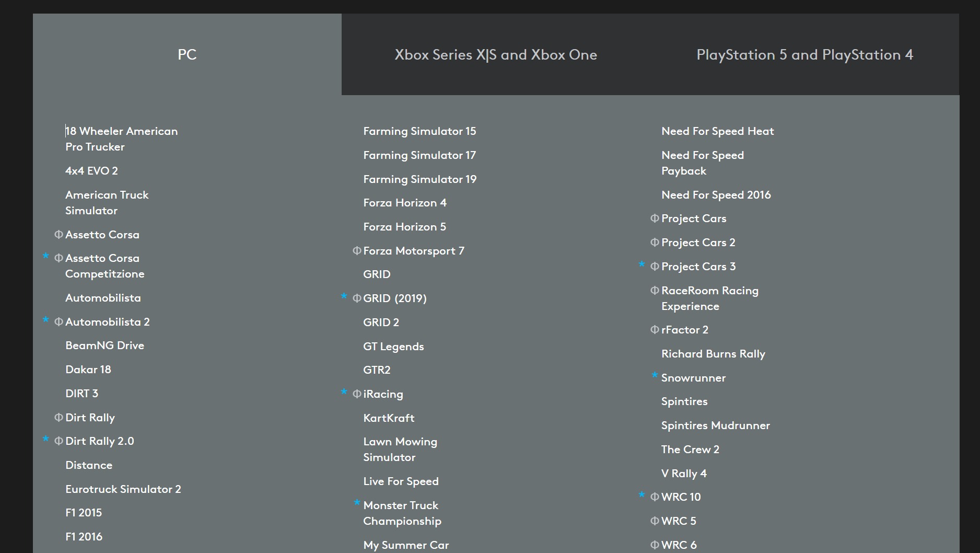Click the blue asterisk beside WRC 10
980x553 pixels.
641,495
